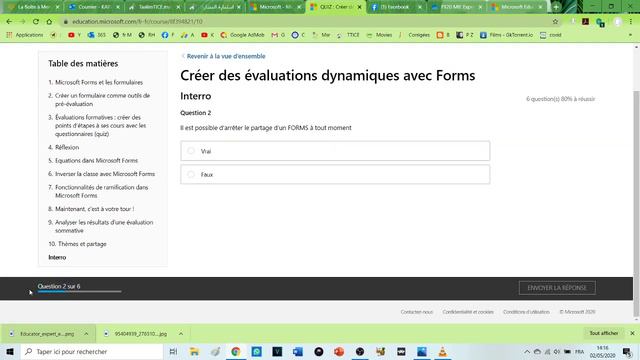Screen dimensions: 640x360
Task: Reload the page
Action: 36,21
